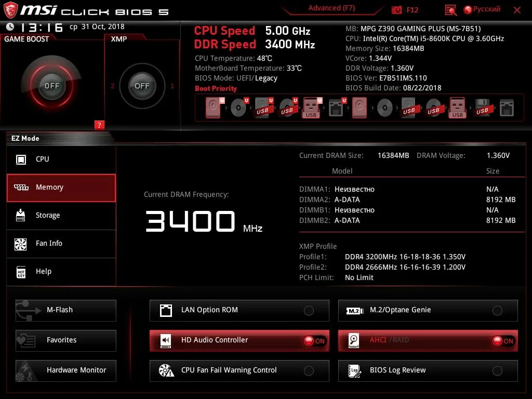Close the BIOS with the X button
532x399 pixels.
[x=517, y=10]
